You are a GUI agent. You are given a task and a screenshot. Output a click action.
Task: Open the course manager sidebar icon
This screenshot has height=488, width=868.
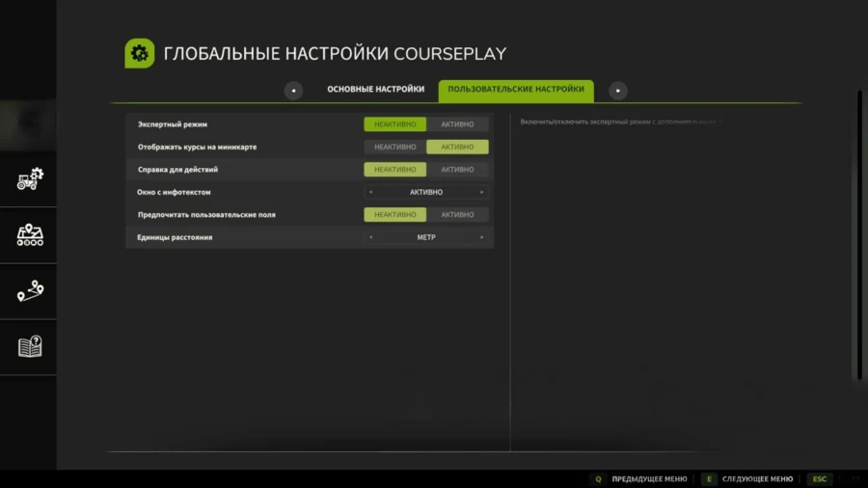(30, 234)
